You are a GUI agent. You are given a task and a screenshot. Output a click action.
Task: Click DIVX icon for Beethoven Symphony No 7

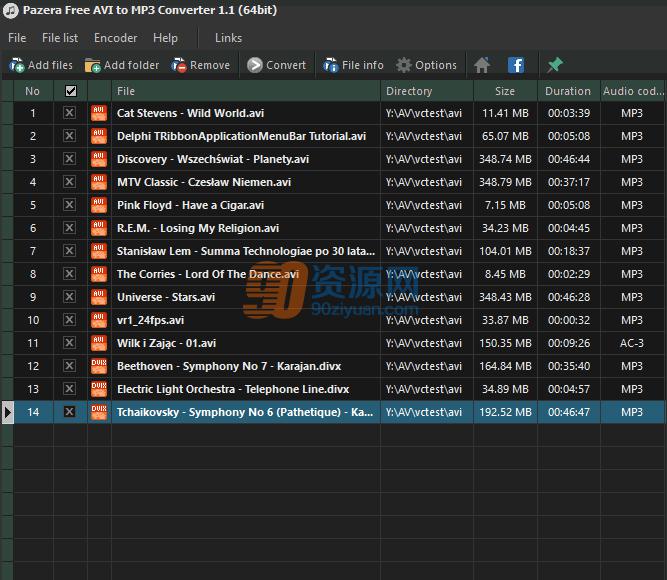point(99,366)
